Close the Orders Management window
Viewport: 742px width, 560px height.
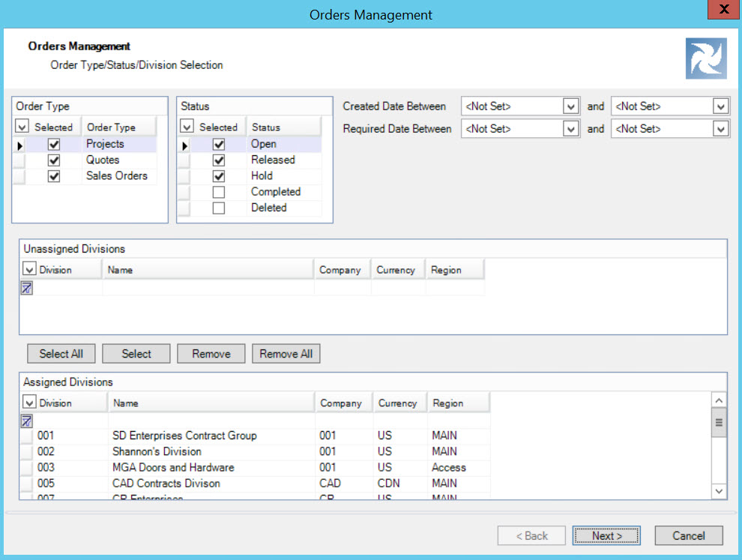723,9
